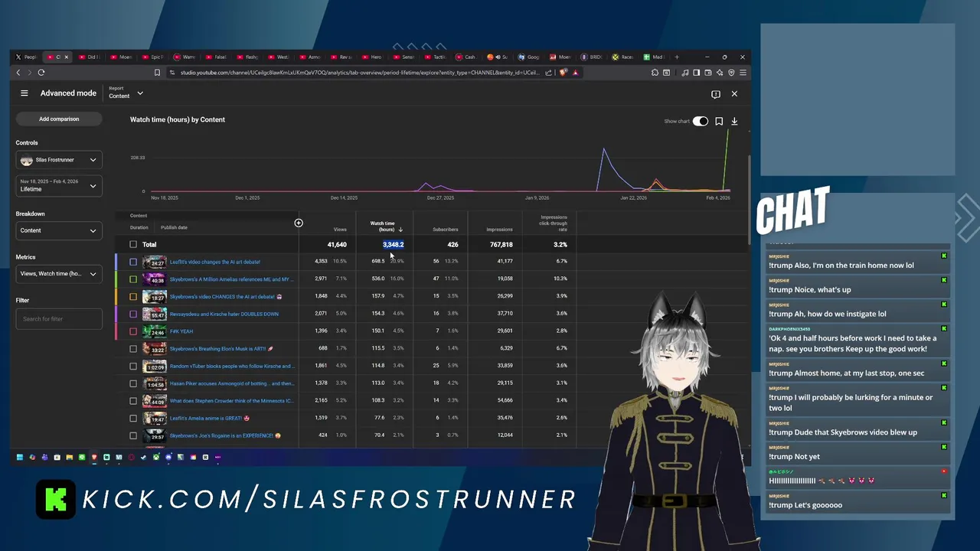980x551 pixels.
Task: Open Skyebrows's Joe's Rogaine is an EXPERIENCE link
Action: pos(225,435)
